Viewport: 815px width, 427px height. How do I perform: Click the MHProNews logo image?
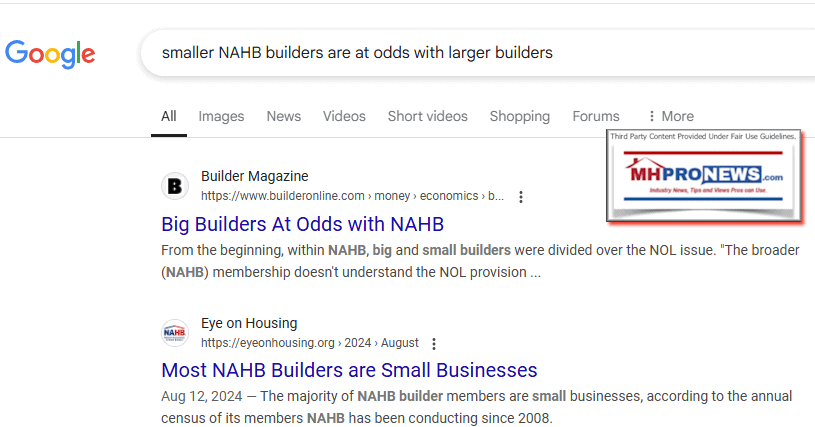pyautogui.click(x=705, y=177)
